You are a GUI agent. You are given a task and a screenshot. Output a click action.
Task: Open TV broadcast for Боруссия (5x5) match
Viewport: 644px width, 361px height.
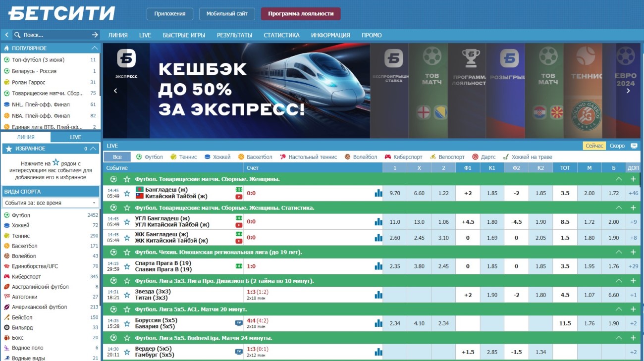click(239, 323)
